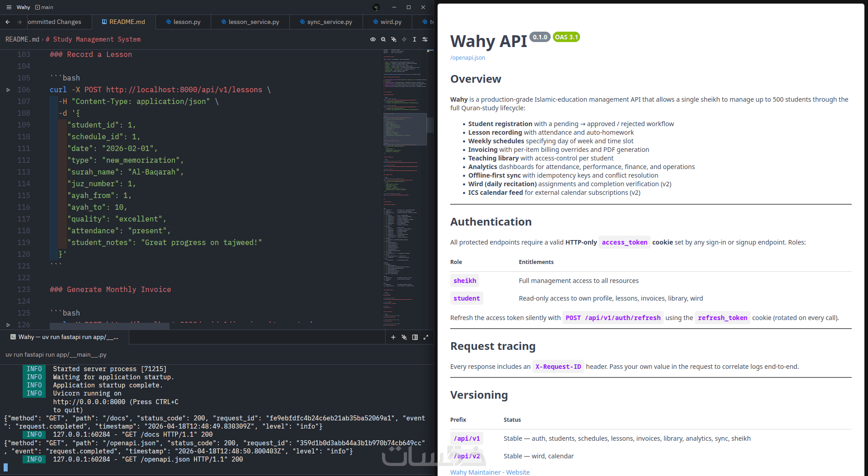Image resolution: width=868 pixels, height=476 pixels.
Task: Open the Wahy Maintainer link
Action: pos(475,472)
